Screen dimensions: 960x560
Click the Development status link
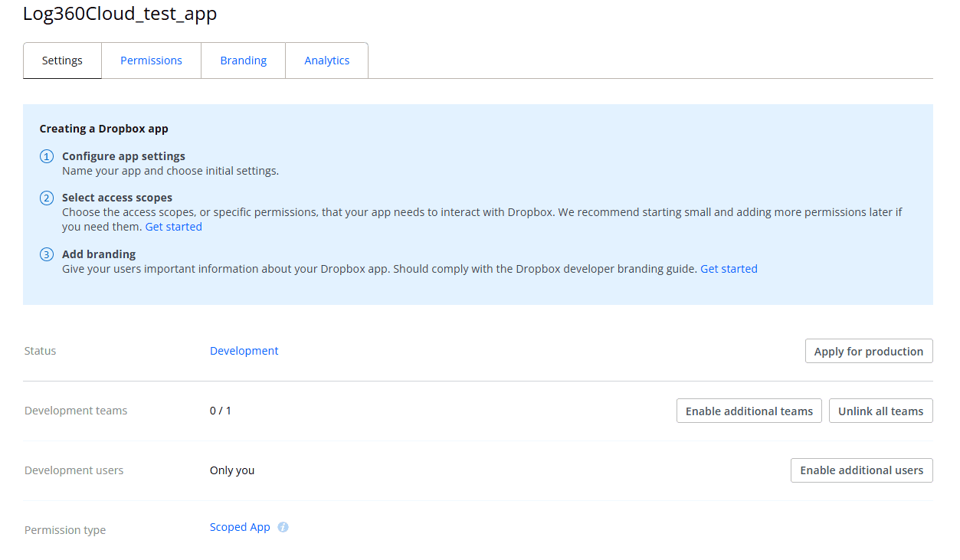click(x=244, y=351)
